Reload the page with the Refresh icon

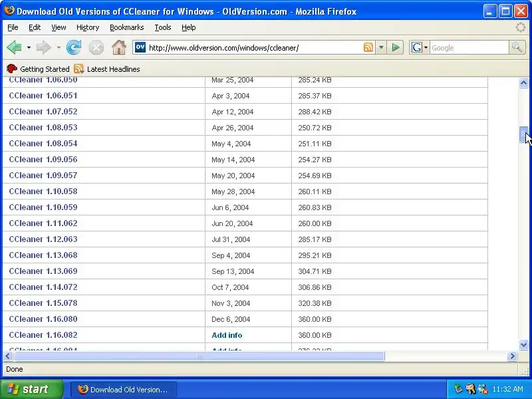(x=74, y=47)
